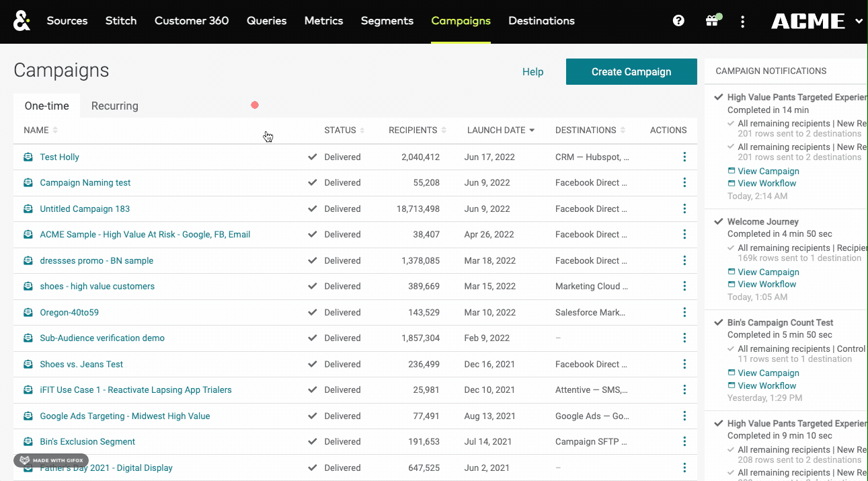
Task: Select Bin's Campaign Count Test notification title
Action: (781, 322)
